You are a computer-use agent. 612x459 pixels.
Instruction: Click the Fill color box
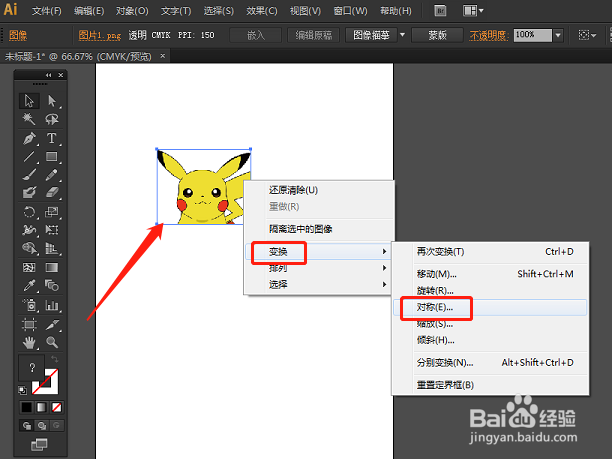pyautogui.click(x=32, y=367)
